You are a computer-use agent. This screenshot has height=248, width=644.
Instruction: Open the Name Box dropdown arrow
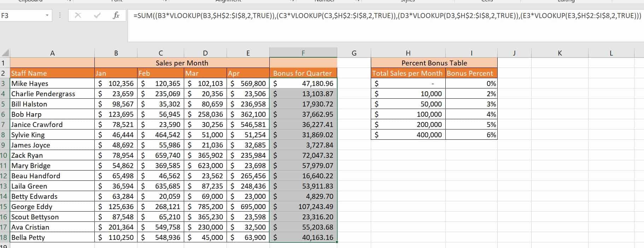tap(47, 16)
